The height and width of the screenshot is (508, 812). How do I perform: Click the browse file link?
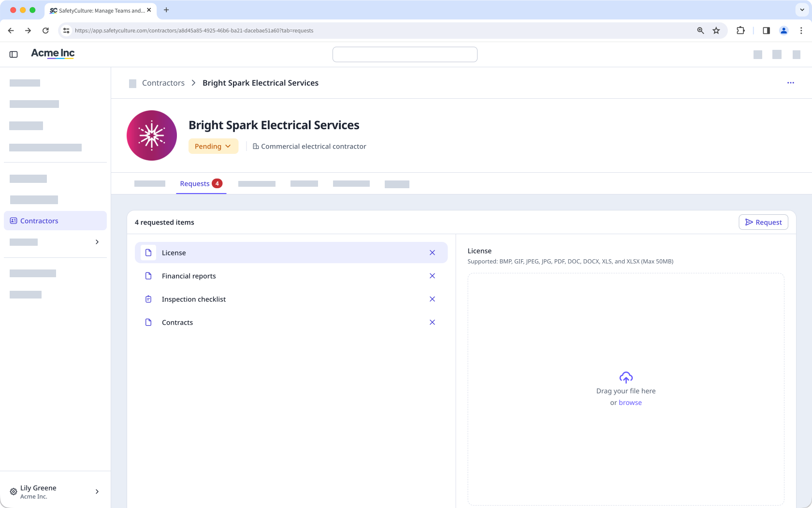click(x=630, y=403)
